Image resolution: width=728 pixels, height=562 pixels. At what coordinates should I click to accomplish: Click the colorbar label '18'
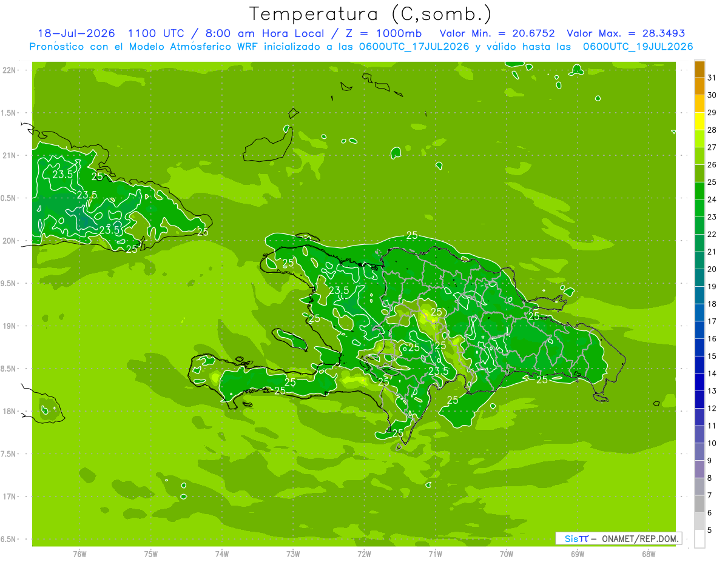(x=713, y=304)
